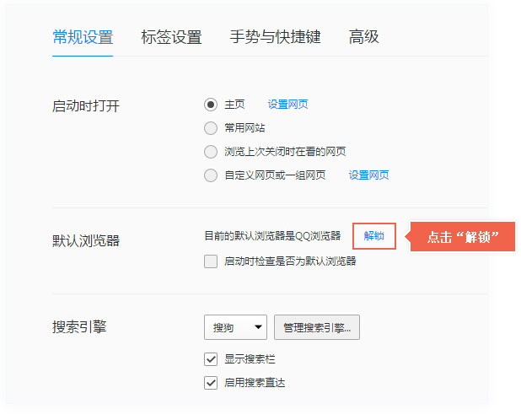The height and width of the screenshot is (420, 521).
Task: Enable 启动时检查是否为默认浏览器 checkbox
Action: 211,261
